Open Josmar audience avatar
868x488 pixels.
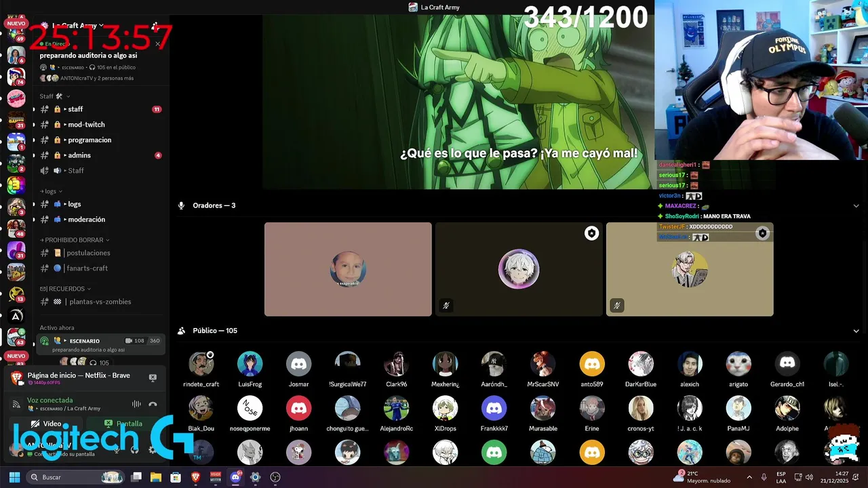[x=298, y=364]
